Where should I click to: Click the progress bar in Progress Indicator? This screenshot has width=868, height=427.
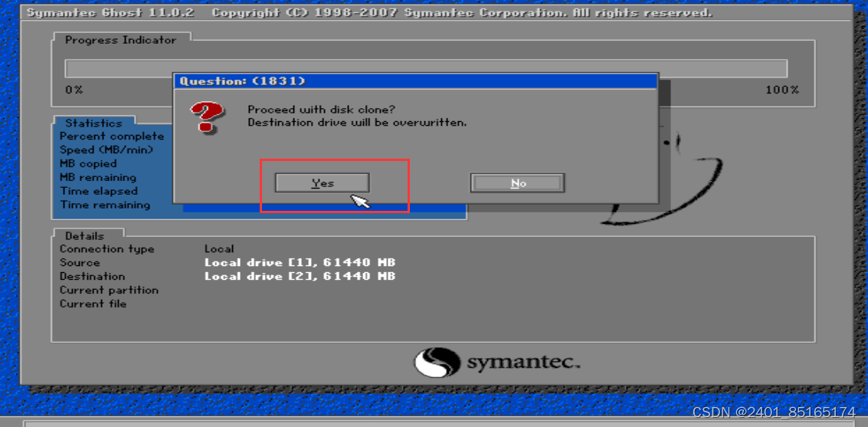pos(426,69)
